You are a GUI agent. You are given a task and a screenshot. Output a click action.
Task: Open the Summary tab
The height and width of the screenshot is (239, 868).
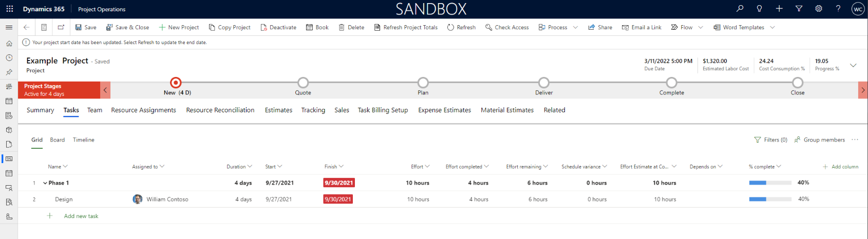coord(40,110)
